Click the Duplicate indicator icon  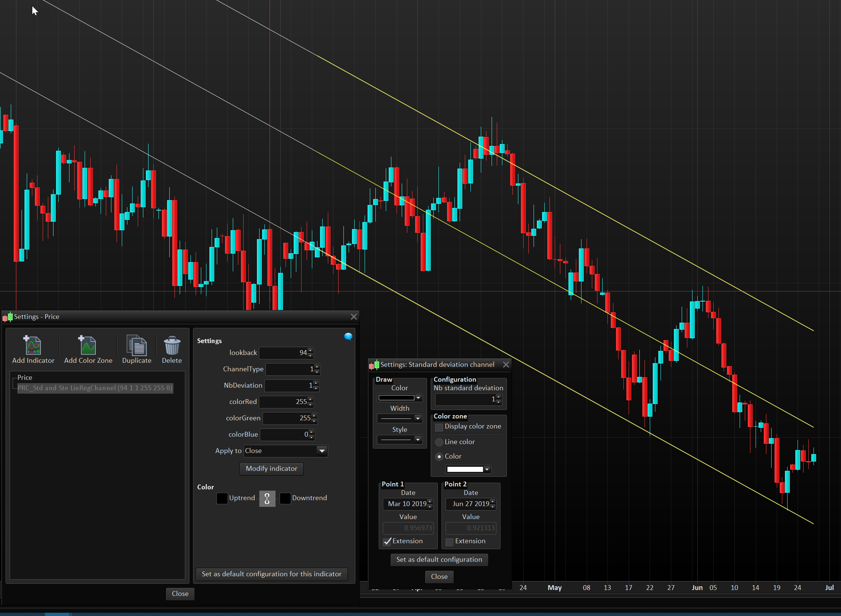click(136, 345)
